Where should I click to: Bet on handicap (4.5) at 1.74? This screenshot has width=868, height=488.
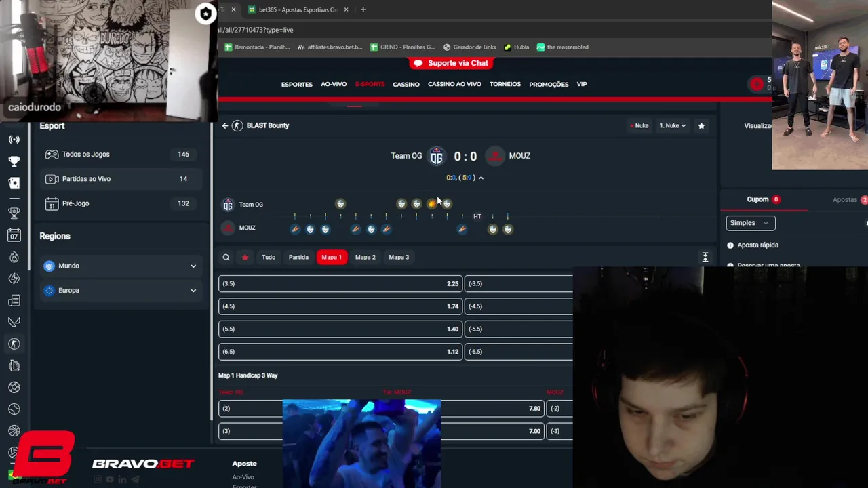pos(340,306)
